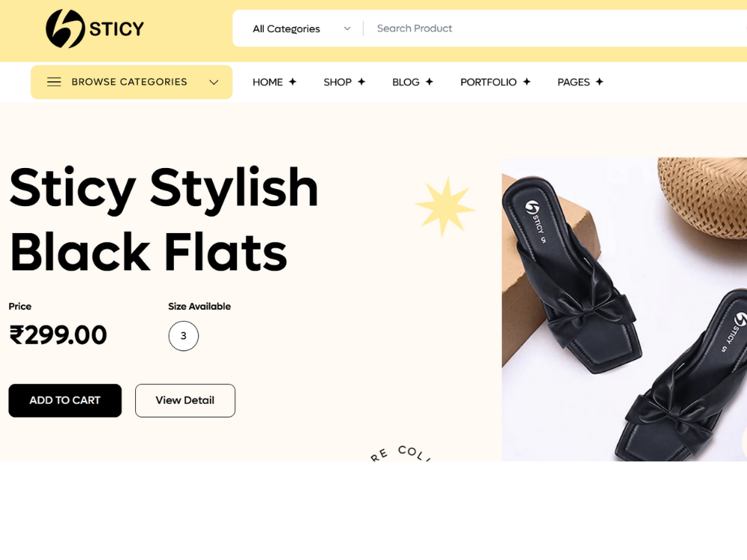Open the All Categories dropdown
Viewport: 747px width, 560px height.
(x=302, y=28)
